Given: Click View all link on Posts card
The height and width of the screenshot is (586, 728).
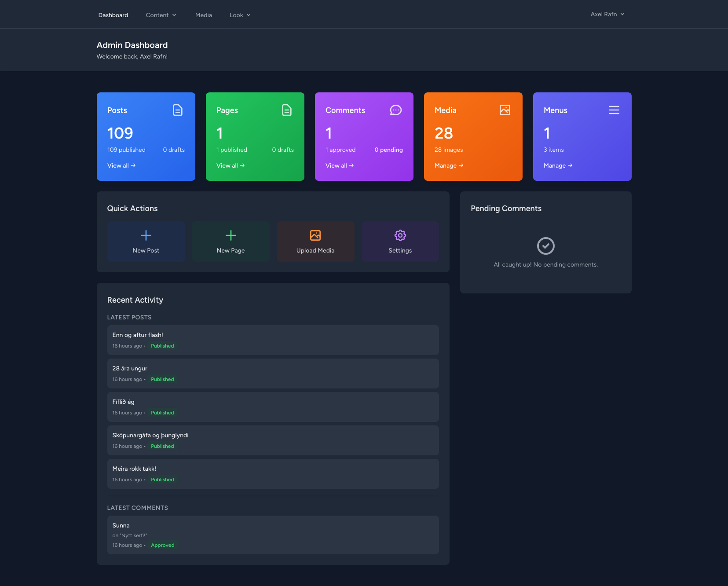Looking at the screenshot, I should click(x=121, y=165).
